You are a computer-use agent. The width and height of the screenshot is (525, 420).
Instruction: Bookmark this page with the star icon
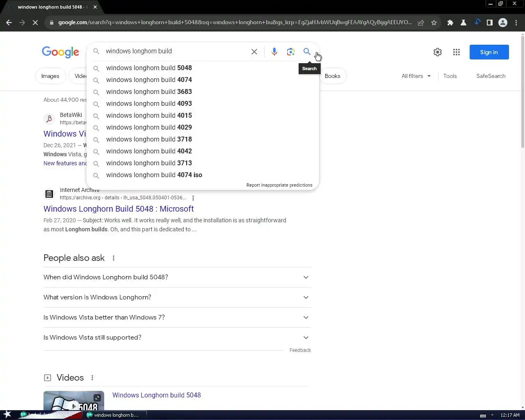(434, 23)
